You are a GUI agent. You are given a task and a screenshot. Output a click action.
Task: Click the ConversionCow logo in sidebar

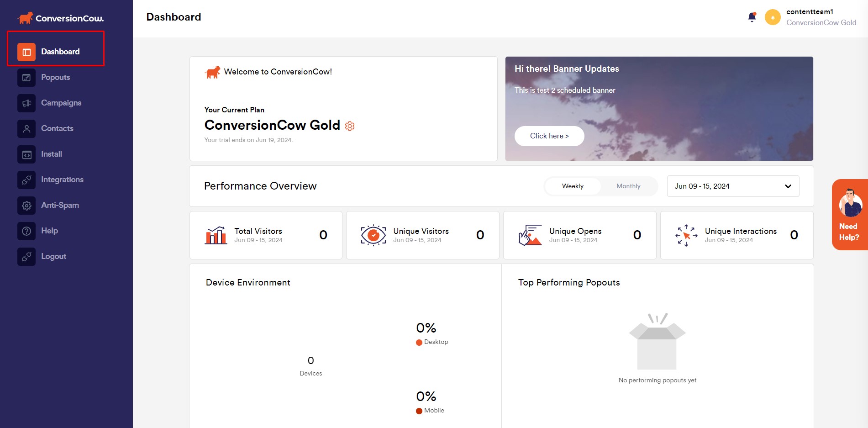pyautogui.click(x=60, y=18)
